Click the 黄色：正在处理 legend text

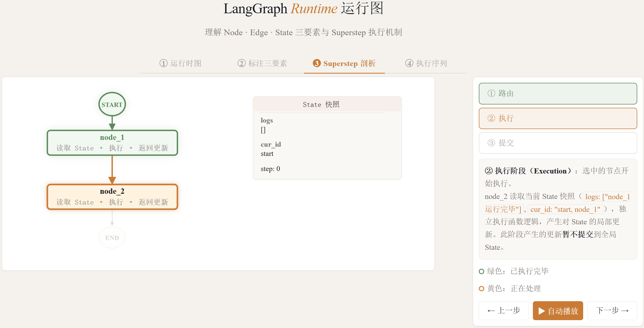pos(514,288)
